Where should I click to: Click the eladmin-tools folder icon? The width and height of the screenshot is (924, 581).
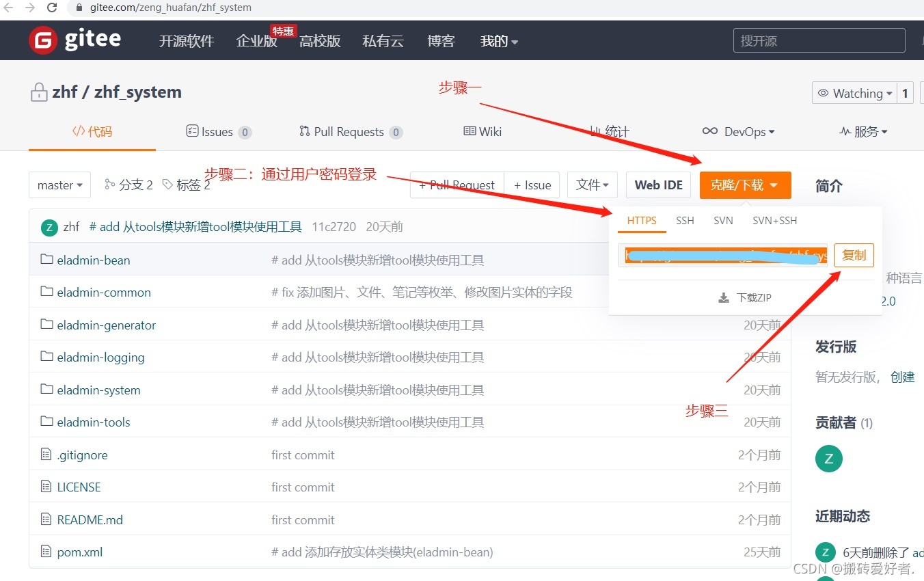[46, 421]
